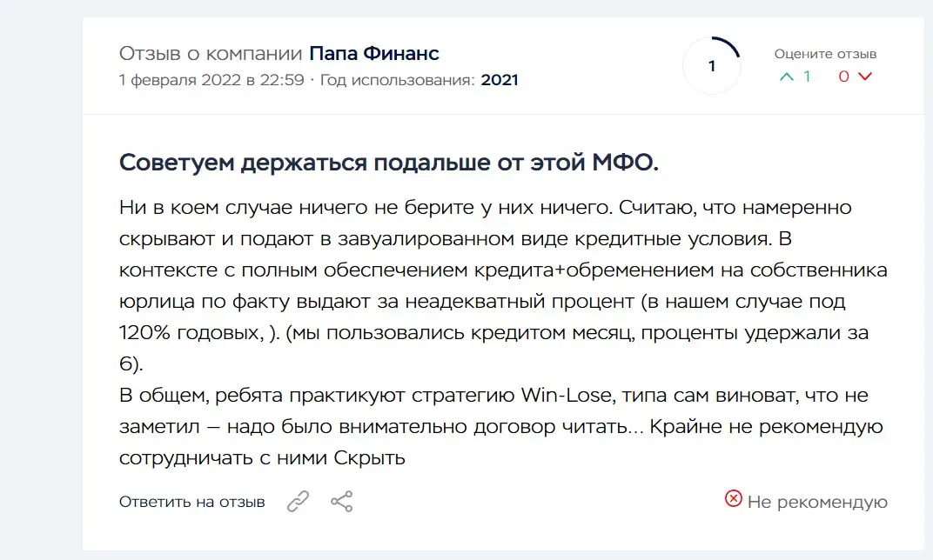Open the share icon next to link icon

click(x=341, y=501)
